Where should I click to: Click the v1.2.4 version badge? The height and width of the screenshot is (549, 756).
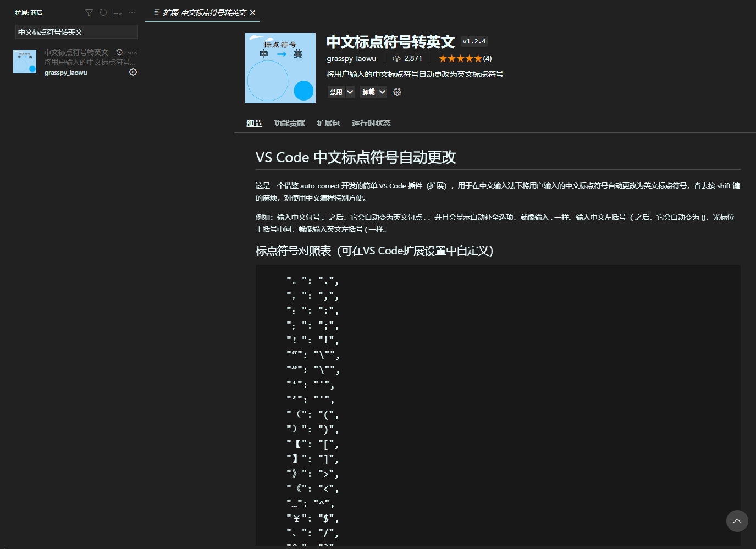[474, 41]
